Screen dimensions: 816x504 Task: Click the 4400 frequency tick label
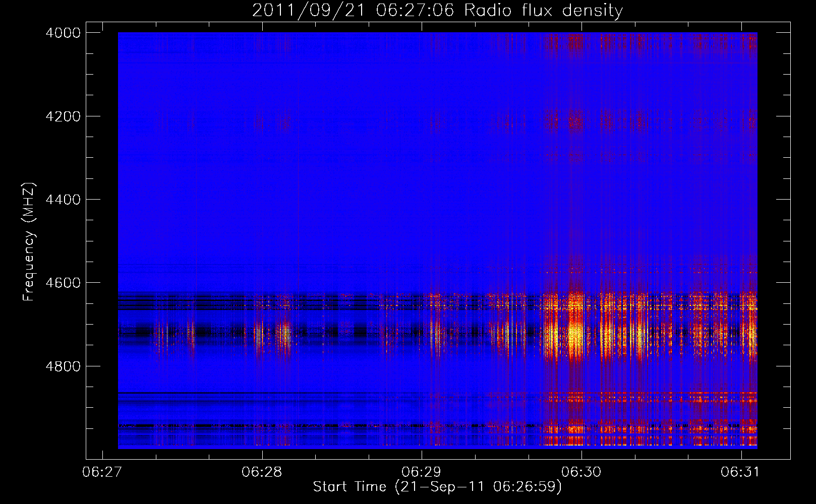(x=63, y=200)
